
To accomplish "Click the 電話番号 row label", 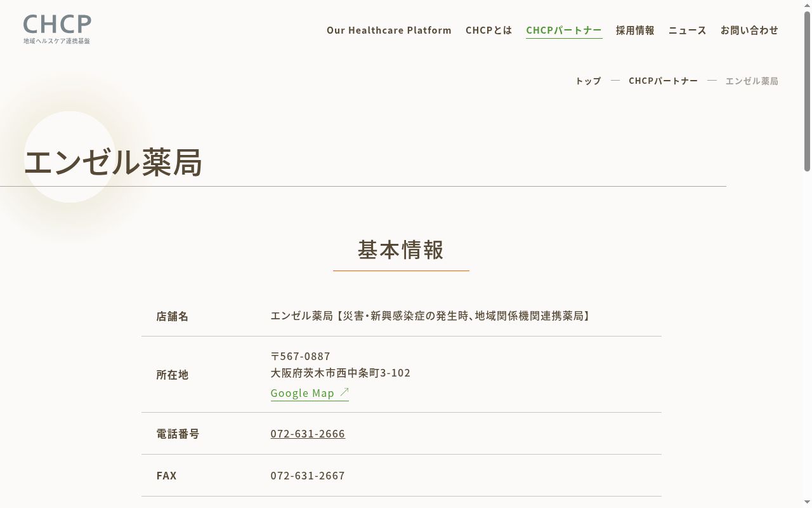I will (x=178, y=434).
